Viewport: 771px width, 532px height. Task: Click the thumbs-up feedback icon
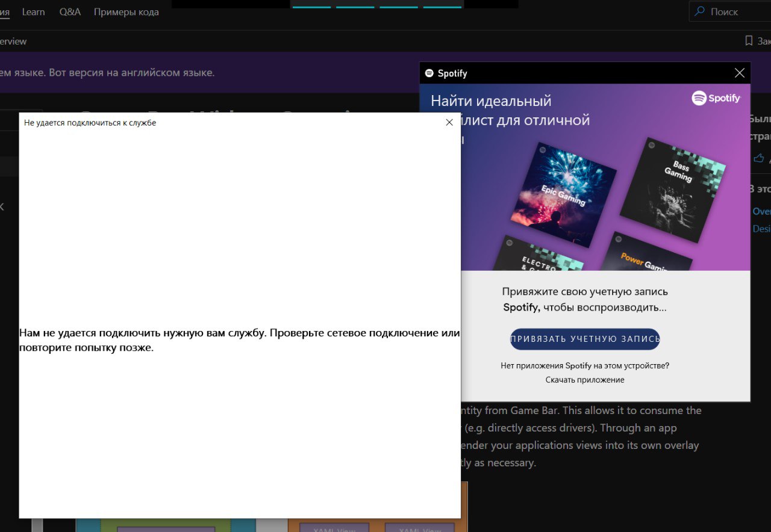point(758,158)
